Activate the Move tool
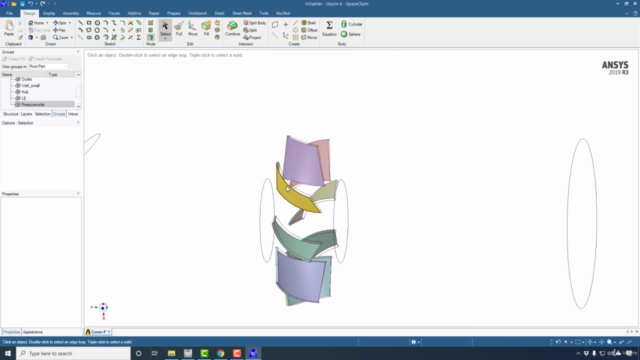The height and width of the screenshot is (360, 640). [x=192, y=28]
